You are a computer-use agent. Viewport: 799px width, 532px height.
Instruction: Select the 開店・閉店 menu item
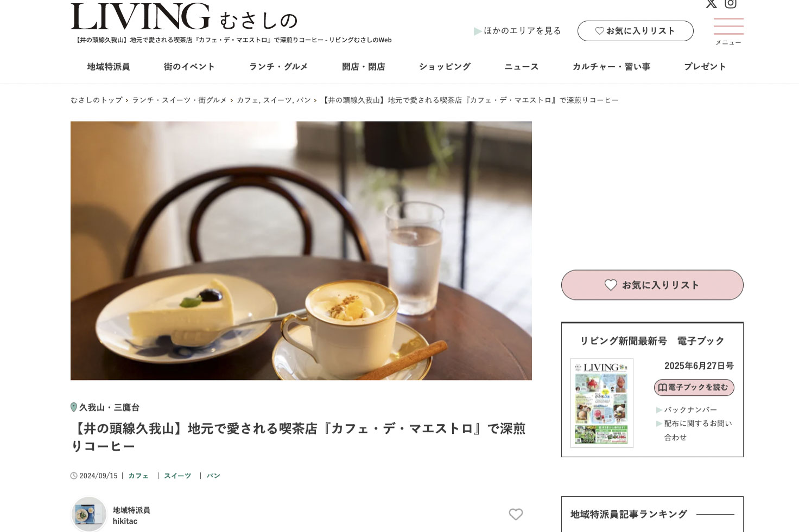tap(364, 67)
